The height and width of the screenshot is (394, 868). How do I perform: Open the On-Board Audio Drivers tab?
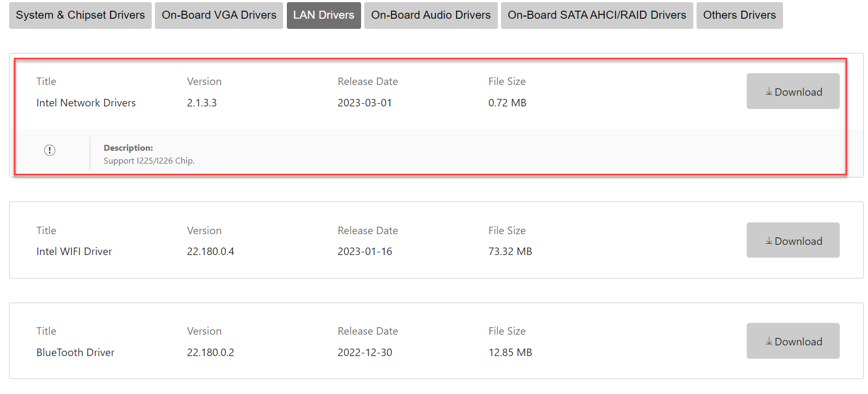click(x=431, y=15)
